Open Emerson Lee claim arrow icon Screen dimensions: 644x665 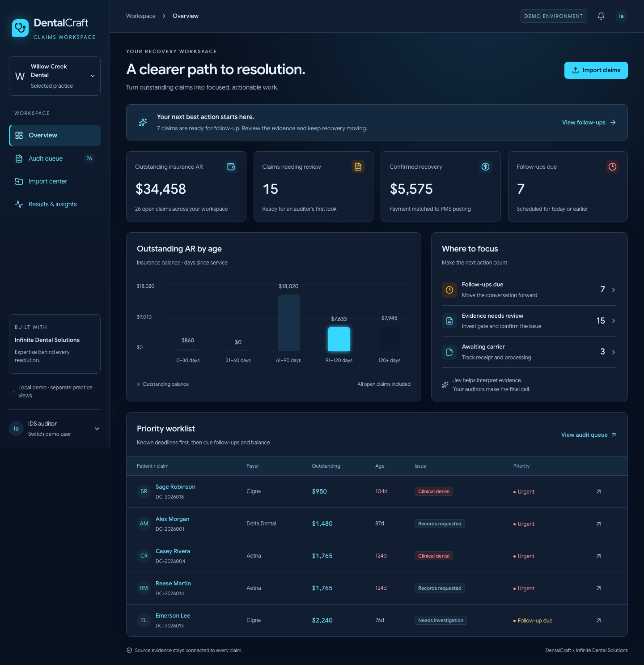click(599, 620)
